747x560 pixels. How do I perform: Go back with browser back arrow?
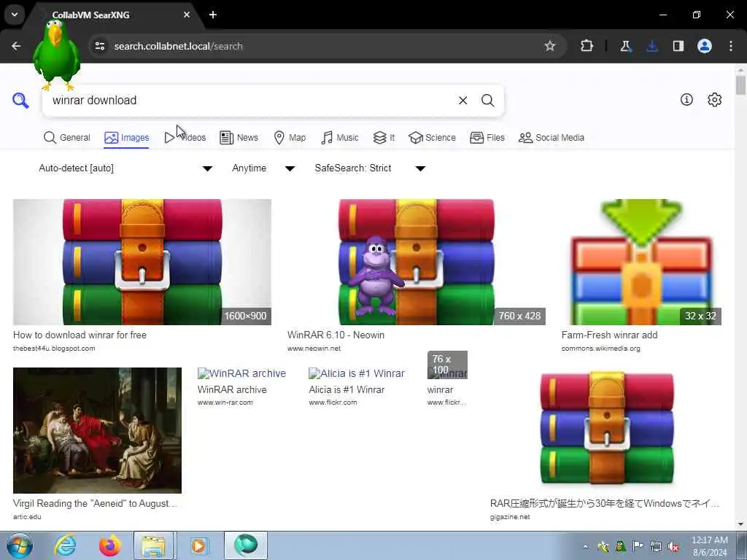point(16,46)
